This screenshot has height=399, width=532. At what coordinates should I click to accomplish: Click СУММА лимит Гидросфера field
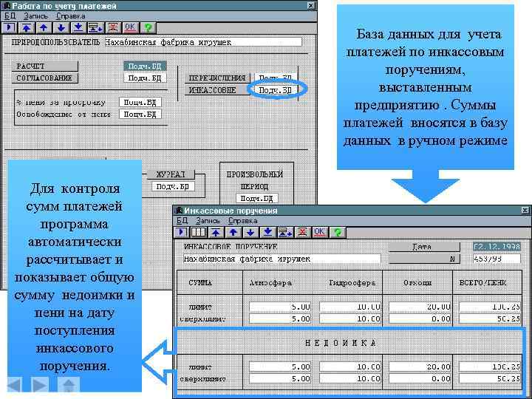click(350, 307)
